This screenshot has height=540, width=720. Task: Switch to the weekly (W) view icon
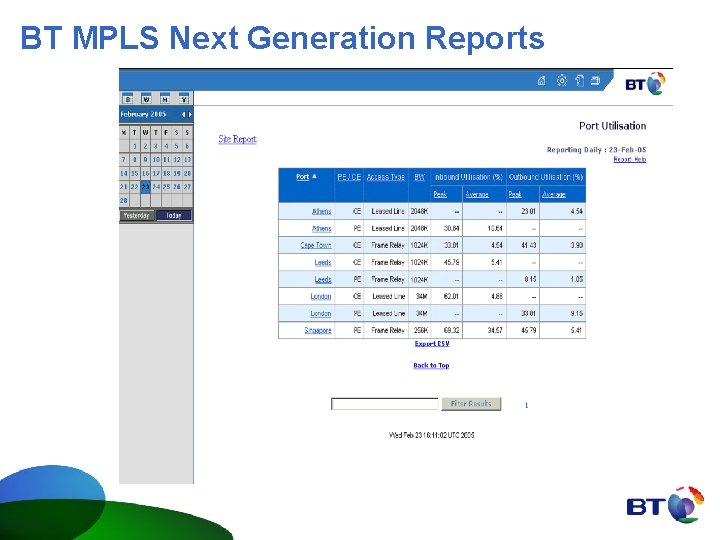click(x=146, y=98)
